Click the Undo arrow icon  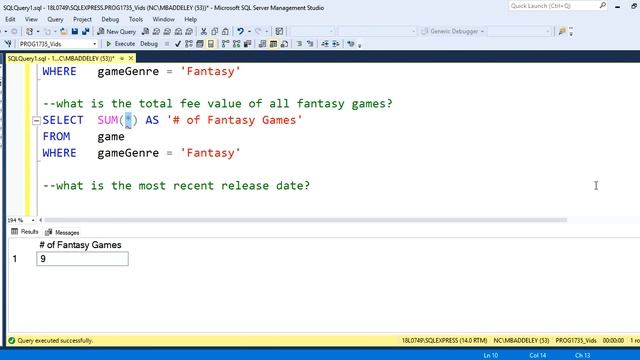pos(240,31)
